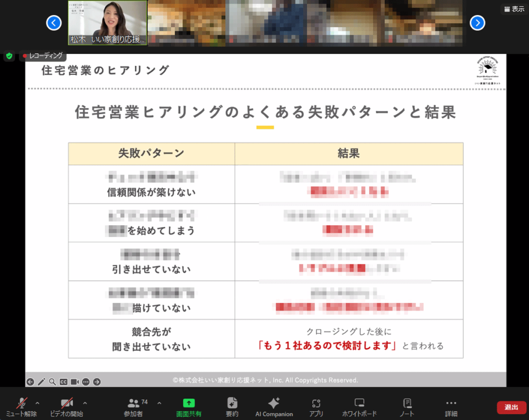Open the 参加者 participants list
Image resolution: width=529 pixels, height=420 pixels.
tap(134, 407)
